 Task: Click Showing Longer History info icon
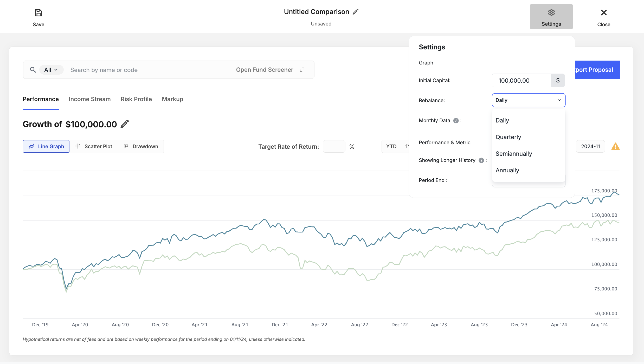(x=481, y=160)
